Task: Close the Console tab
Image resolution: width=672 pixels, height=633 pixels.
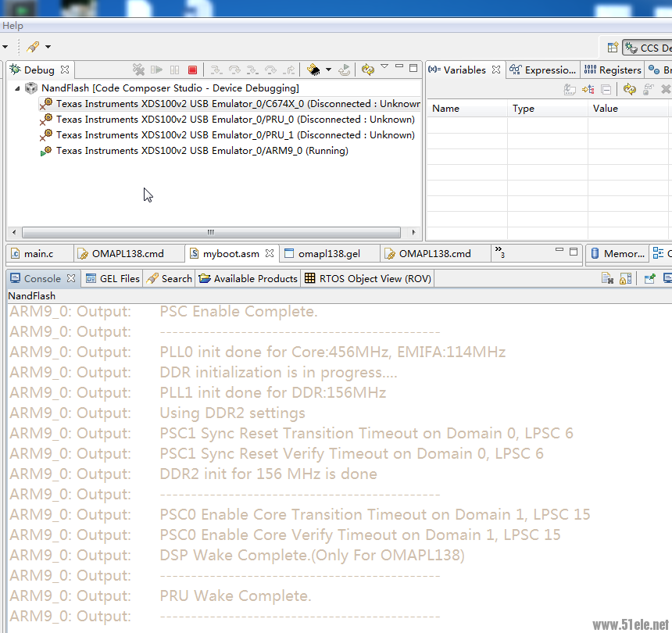Action: pyautogui.click(x=70, y=278)
